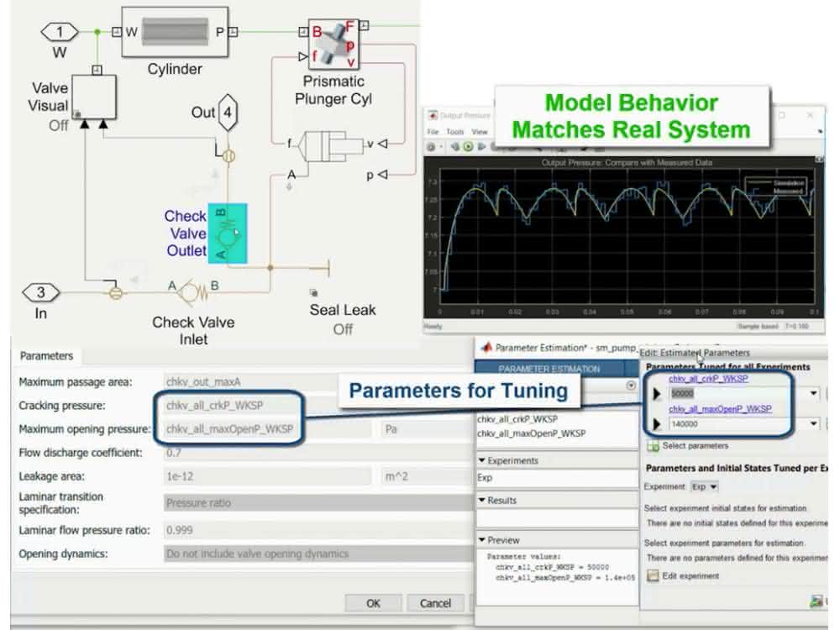
Task: Select the Parameters tab in block dialog
Action: (46, 355)
